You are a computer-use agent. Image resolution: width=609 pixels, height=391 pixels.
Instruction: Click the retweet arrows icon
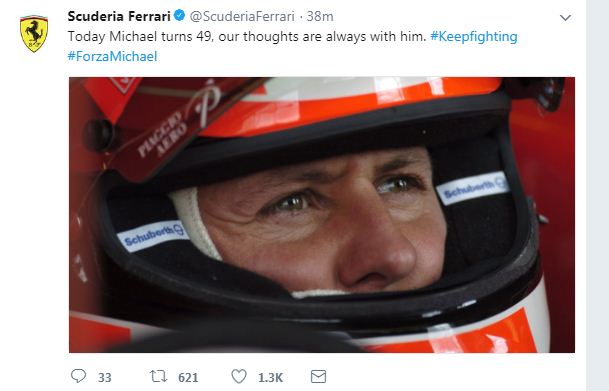pos(158,376)
